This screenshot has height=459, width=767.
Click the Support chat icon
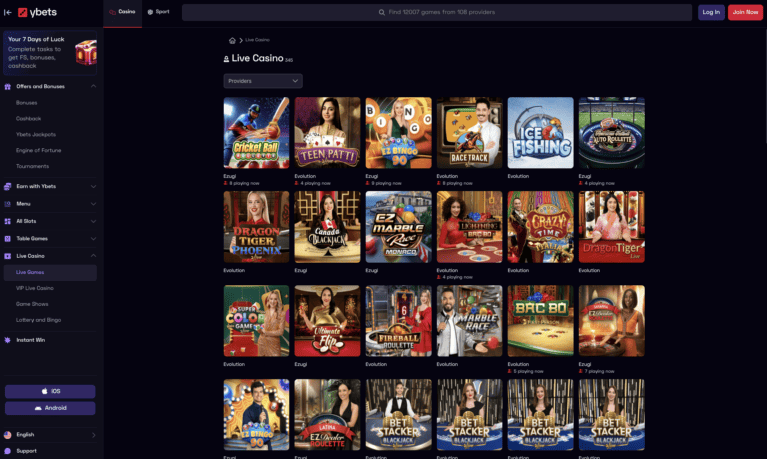(x=7, y=451)
